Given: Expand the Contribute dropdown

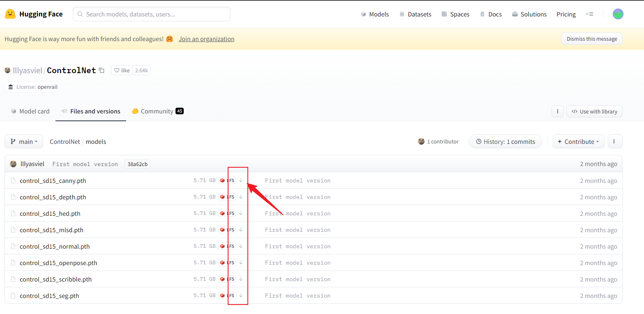Looking at the screenshot, I should pos(579,141).
